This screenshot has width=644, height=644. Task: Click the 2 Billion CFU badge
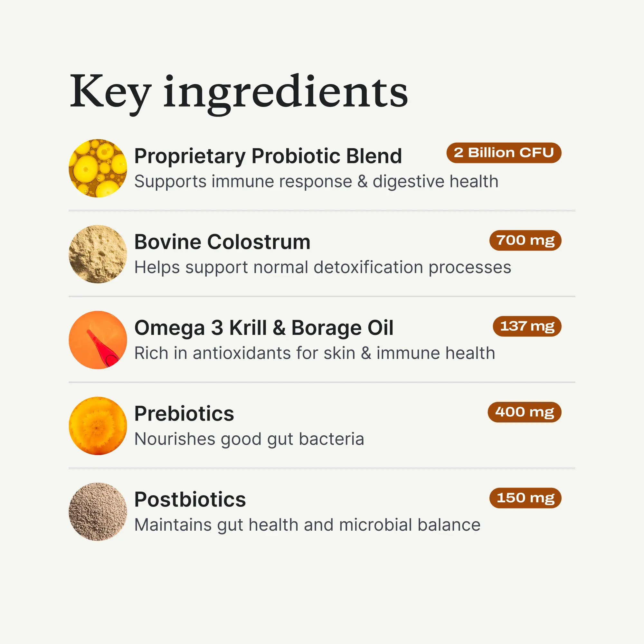click(504, 153)
